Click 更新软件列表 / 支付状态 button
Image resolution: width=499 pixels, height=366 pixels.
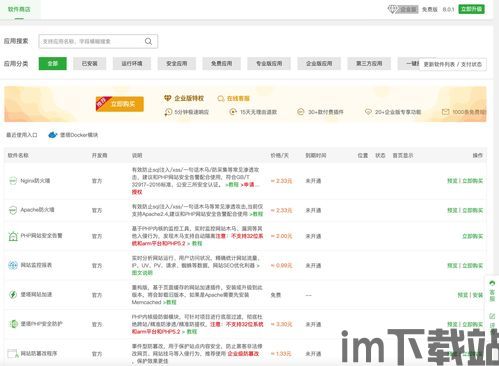click(x=453, y=64)
